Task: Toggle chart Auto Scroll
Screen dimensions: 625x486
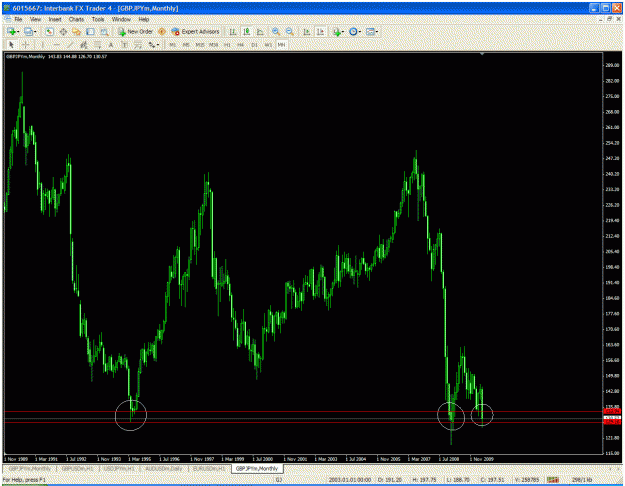Action: pos(307,31)
